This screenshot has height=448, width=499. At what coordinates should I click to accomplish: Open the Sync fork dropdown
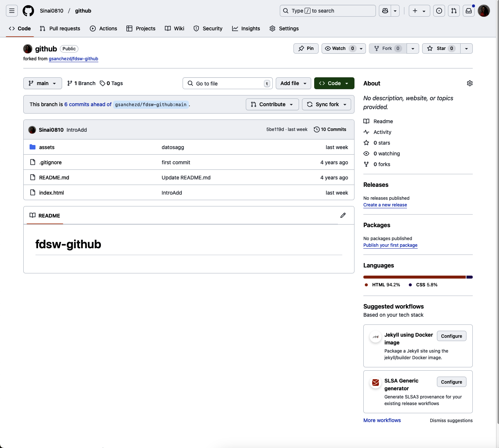(x=327, y=104)
